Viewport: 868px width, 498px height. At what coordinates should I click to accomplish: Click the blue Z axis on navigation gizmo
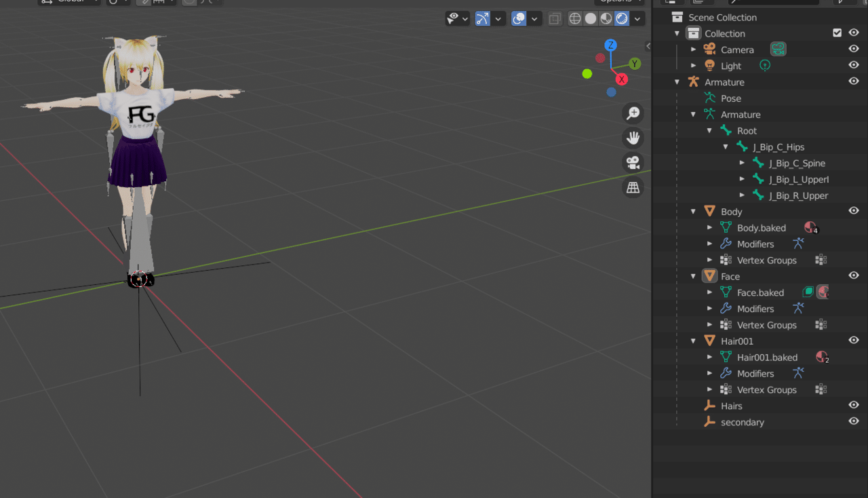611,45
